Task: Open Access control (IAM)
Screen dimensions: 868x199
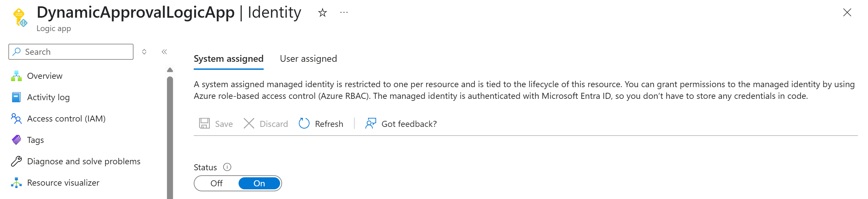Action: 66,118
